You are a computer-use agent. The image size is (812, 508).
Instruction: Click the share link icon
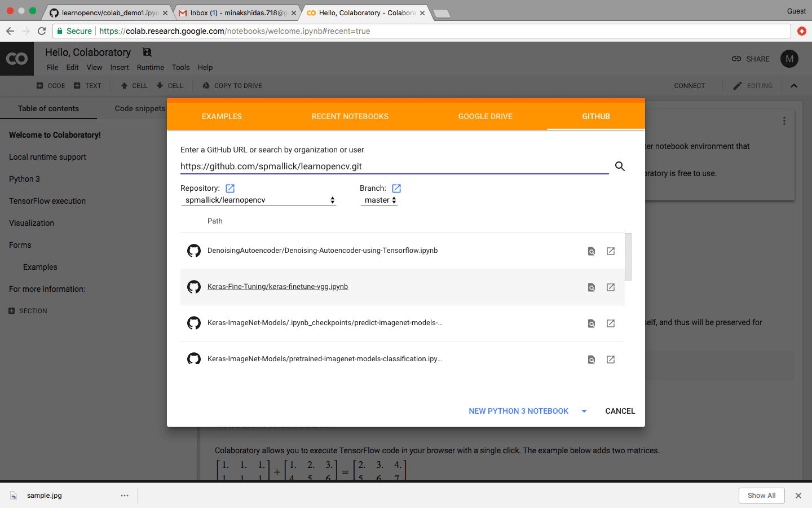(736, 59)
